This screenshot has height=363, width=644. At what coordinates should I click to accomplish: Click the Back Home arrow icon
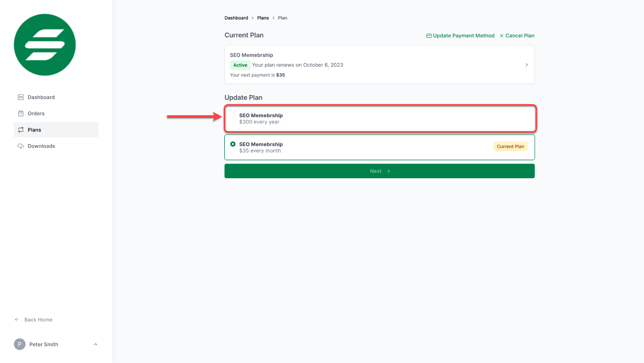(16, 319)
